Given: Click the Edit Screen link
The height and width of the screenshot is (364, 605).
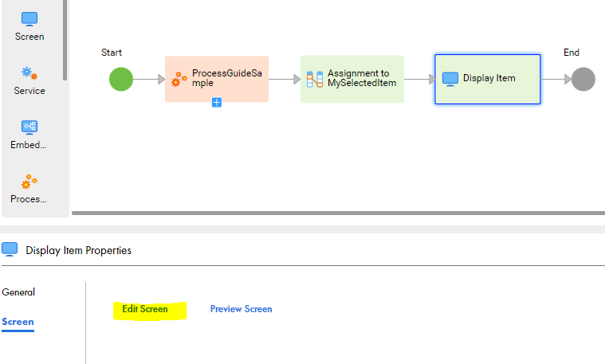Looking at the screenshot, I should pyautogui.click(x=145, y=309).
